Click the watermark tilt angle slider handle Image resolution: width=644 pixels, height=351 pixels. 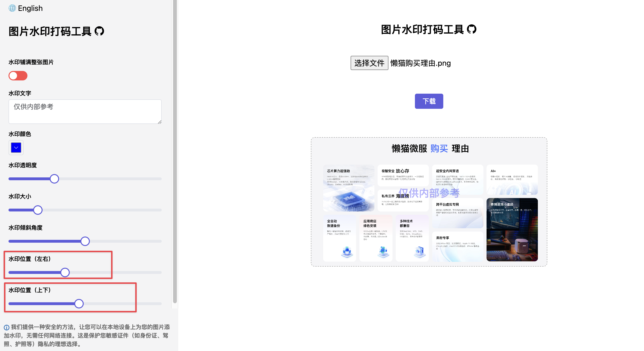pyautogui.click(x=85, y=241)
